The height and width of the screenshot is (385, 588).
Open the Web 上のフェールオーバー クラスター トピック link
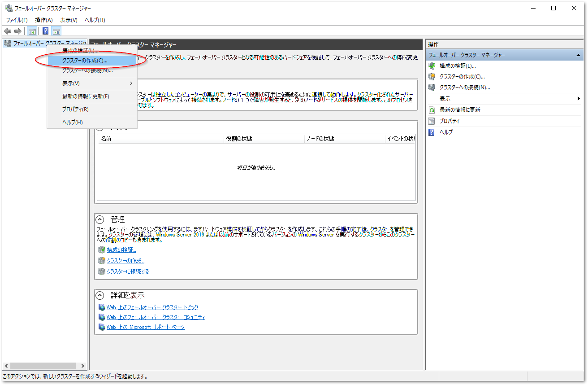[152, 307]
